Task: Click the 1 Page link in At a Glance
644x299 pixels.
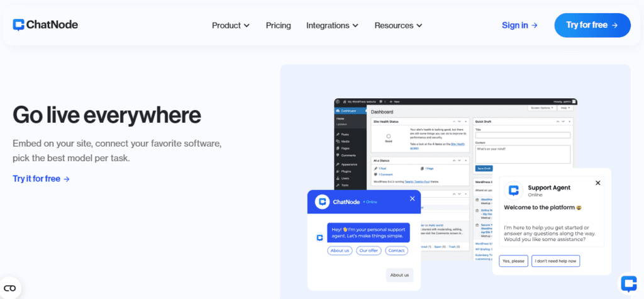Action: point(429,169)
